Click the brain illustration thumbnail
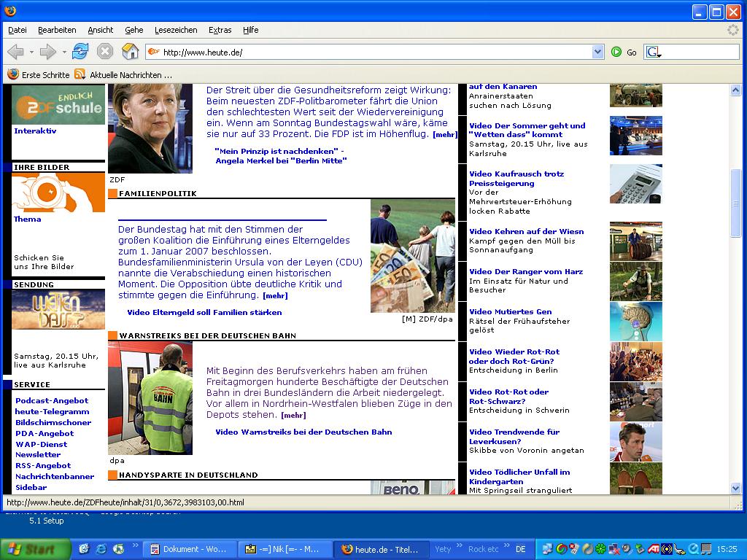The image size is (747, 560). 636,322
